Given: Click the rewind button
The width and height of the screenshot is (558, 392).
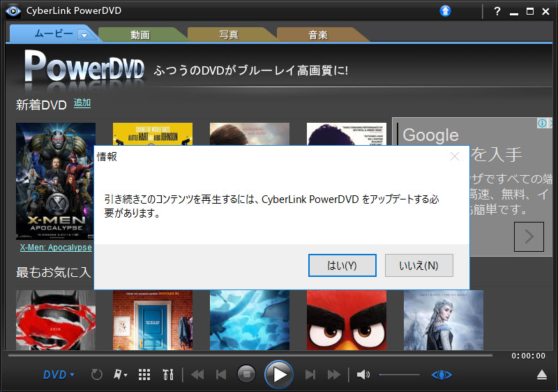Looking at the screenshot, I should [x=197, y=375].
